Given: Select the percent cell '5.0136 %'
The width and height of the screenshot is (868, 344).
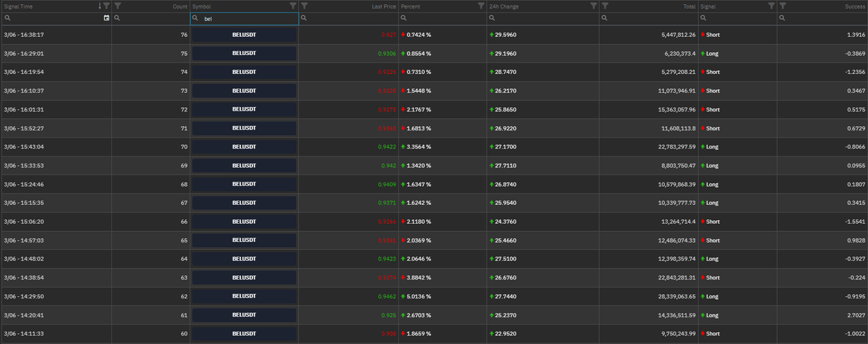Looking at the screenshot, I should pos(419,296).
